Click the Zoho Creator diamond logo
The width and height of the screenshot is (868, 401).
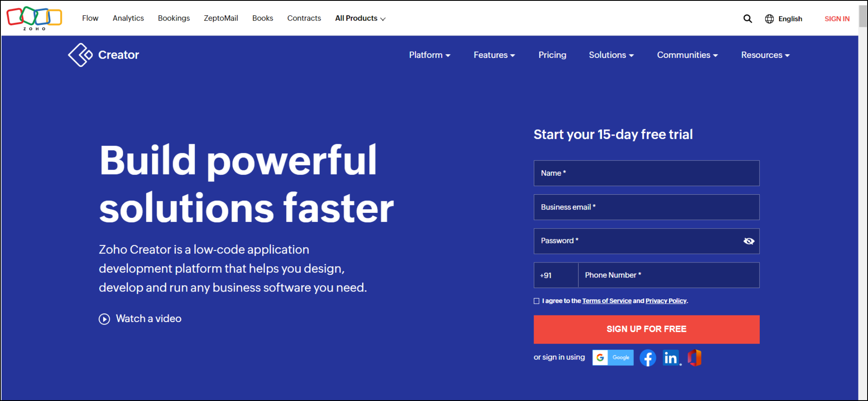click(x=80, y=55)
